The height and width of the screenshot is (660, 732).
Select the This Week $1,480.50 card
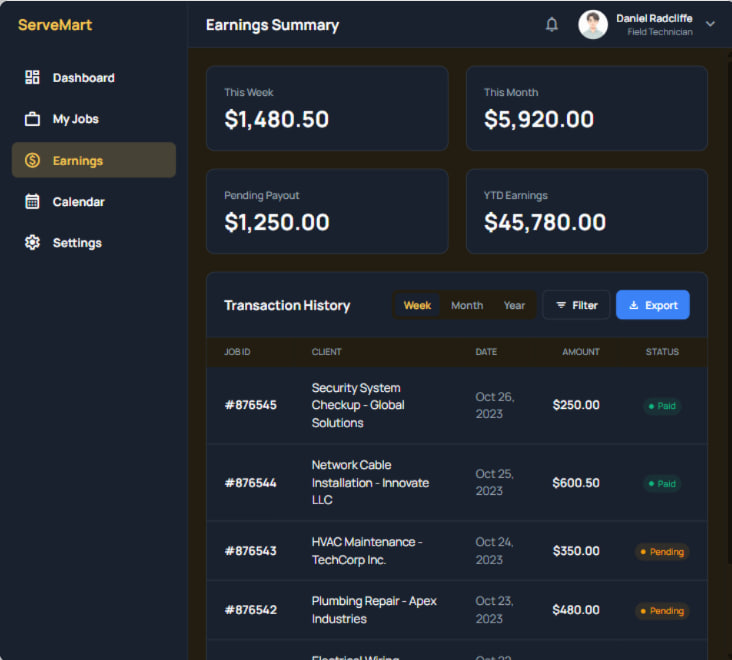[x=327, y=108]
